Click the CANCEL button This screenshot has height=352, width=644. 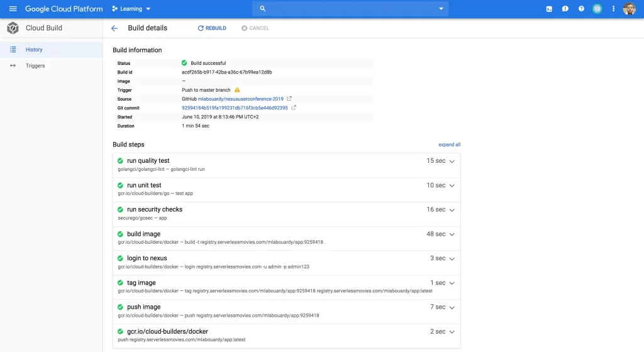255,28
